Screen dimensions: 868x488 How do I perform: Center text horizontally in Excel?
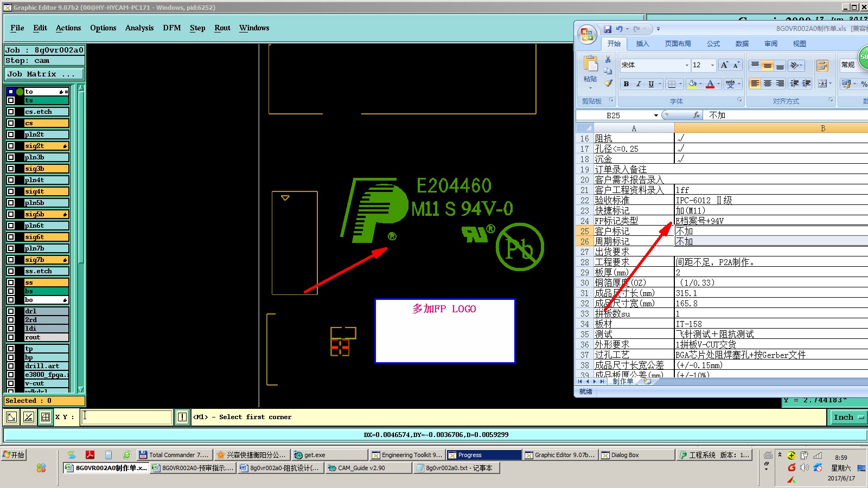pos(767,84)
